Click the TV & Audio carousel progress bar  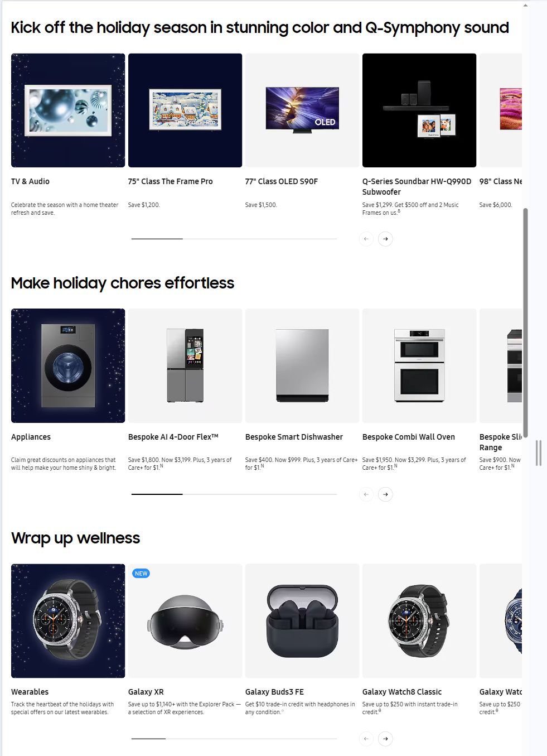coord(234,239)
